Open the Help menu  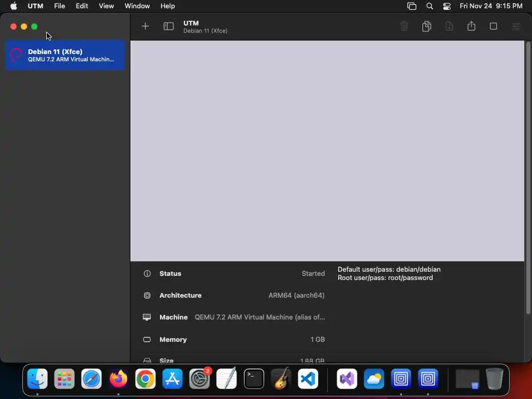click(x=168, y=6)
